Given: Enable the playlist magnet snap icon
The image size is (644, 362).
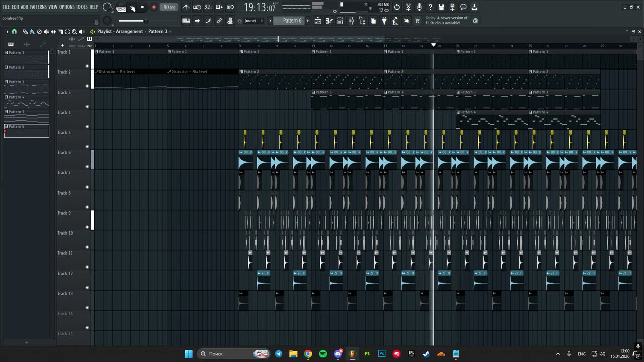Looking at the screenshot, I should (x=14, y=32).
